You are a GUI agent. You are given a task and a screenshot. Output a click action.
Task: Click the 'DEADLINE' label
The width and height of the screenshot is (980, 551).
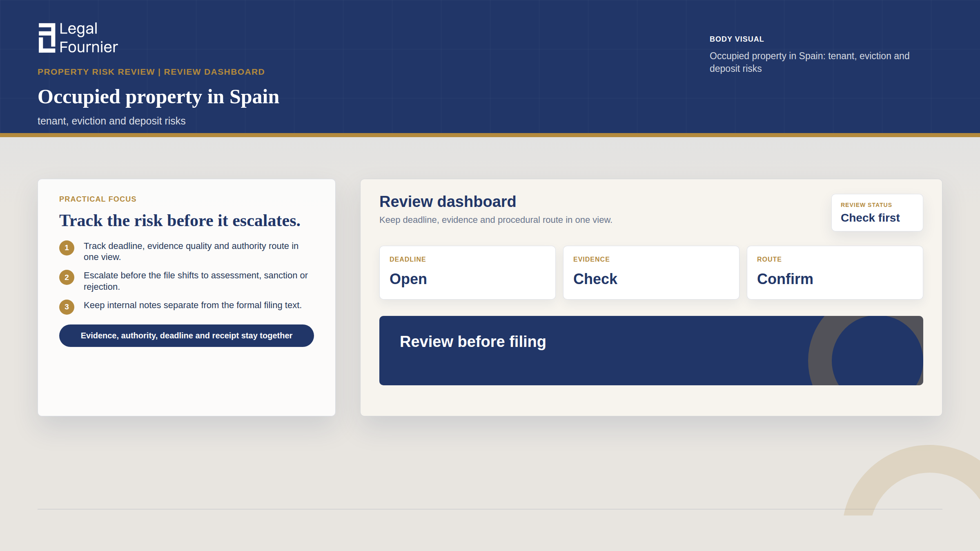(408, 259)
